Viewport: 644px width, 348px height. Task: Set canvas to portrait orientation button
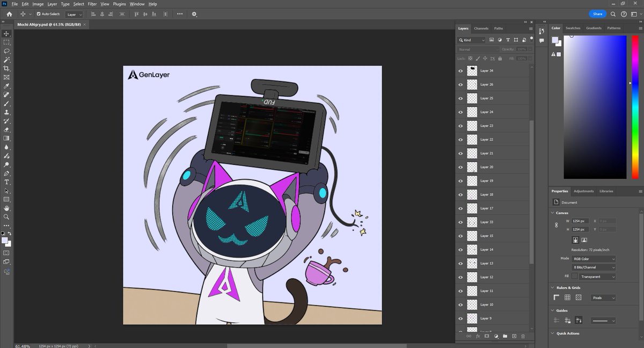point(576,241)
